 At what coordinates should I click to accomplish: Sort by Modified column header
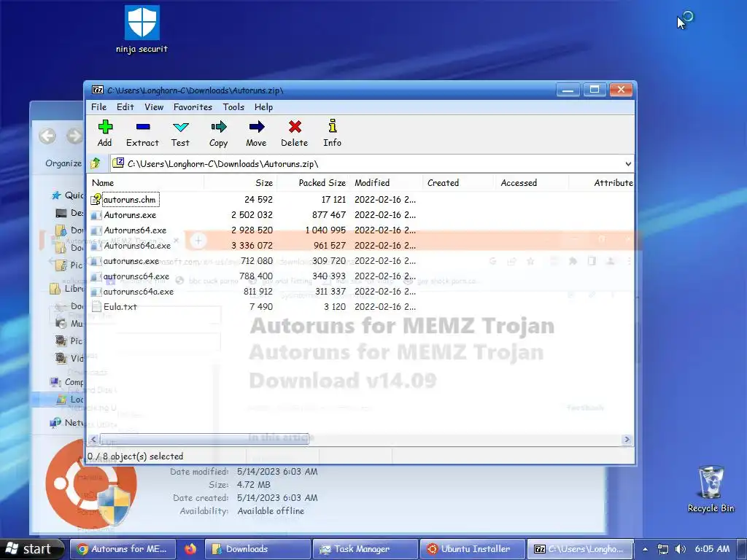(x=387, y=183)
